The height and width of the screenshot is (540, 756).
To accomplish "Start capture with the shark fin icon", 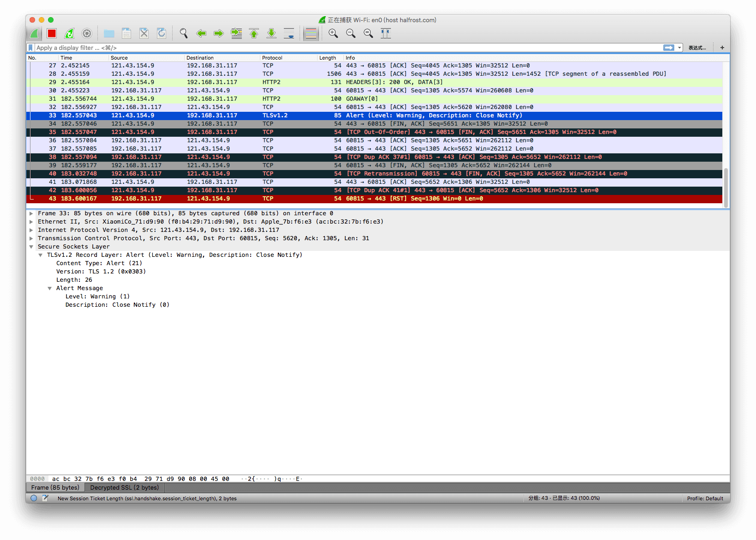I will tap(34, 33).
